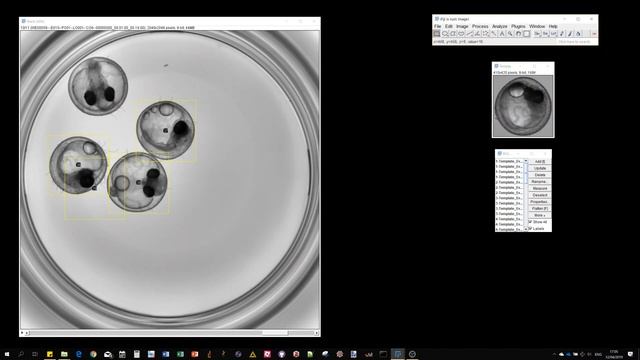Click ROI list scrollbar up arrow
640x360 pixels.
[x=526, y=161]
